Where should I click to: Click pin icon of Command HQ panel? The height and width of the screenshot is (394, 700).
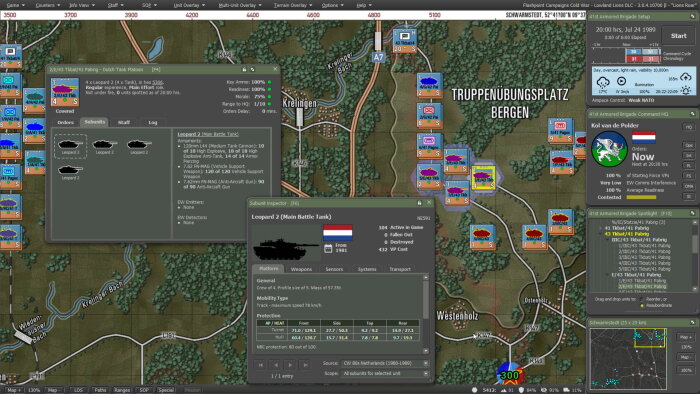pyautogui.click(x=692, y=114)
